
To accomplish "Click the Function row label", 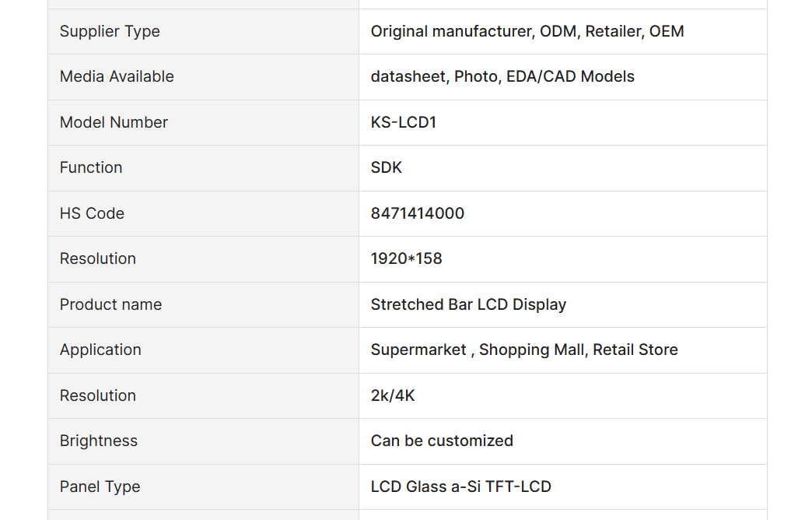I will (91, 168).
